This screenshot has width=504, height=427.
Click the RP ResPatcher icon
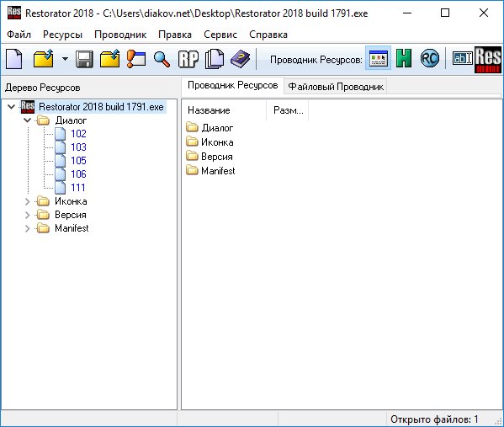(188, 59)
